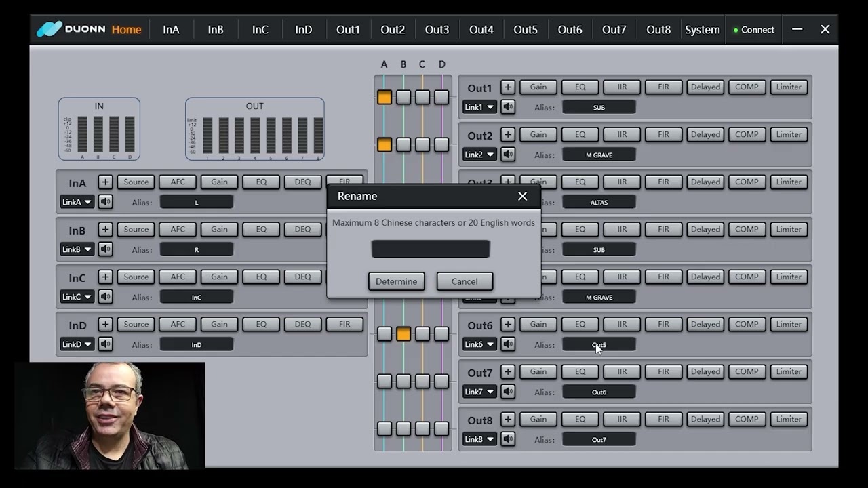Mute Out8 using its speaker icon
Screen dimensions: 868x488
tap(508, 439)
